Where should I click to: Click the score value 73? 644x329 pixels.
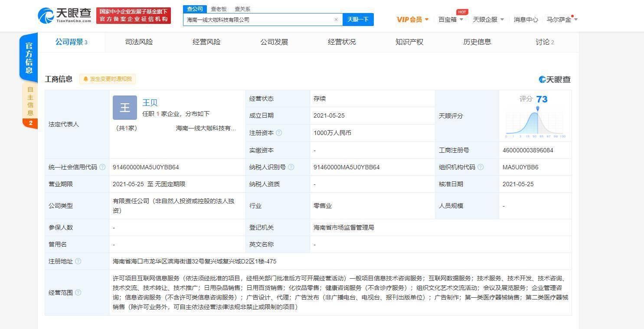coord(542,99)
